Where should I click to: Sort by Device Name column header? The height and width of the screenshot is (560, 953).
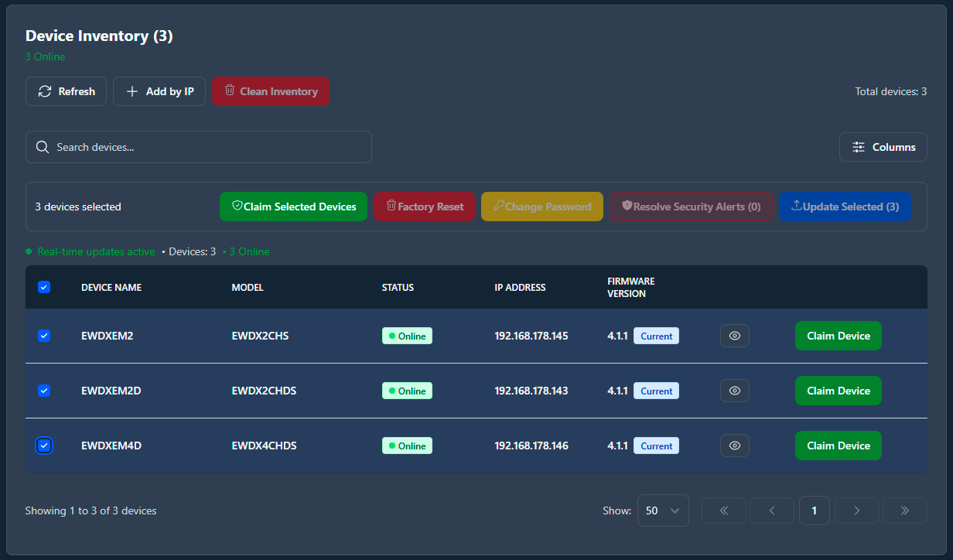pyautogui.click(x=111, y=287)
